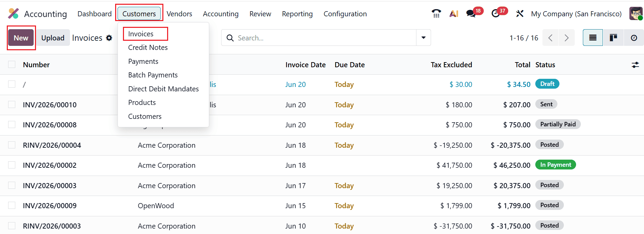644x234 pixels.
Task: Toggle the select-all header checkbox
Action: pos(12,65)
